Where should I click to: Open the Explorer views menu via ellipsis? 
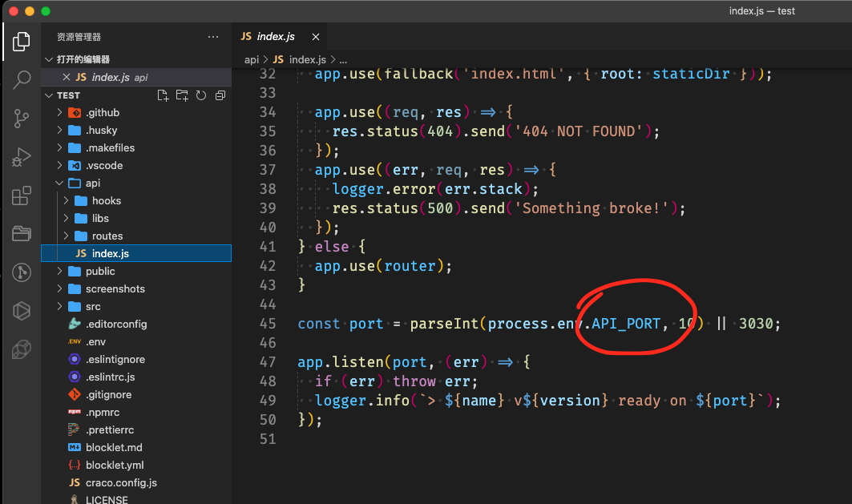212,36
